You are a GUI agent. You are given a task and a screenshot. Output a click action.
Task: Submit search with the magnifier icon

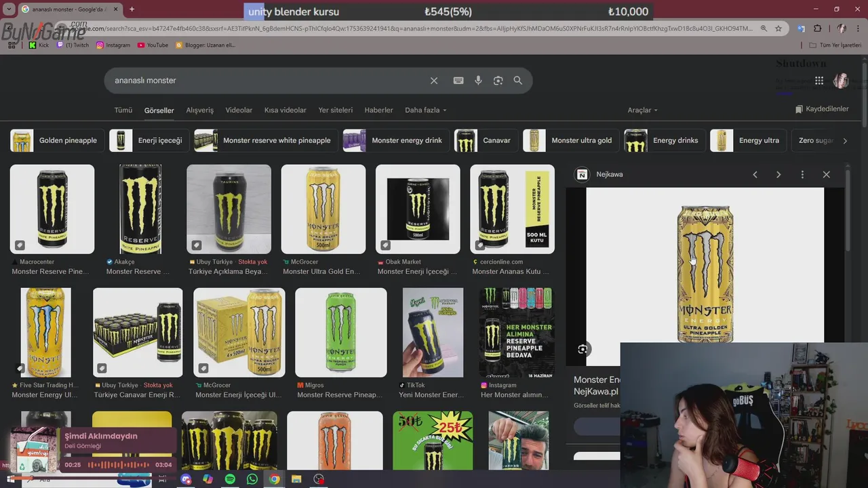coord(518,81)
